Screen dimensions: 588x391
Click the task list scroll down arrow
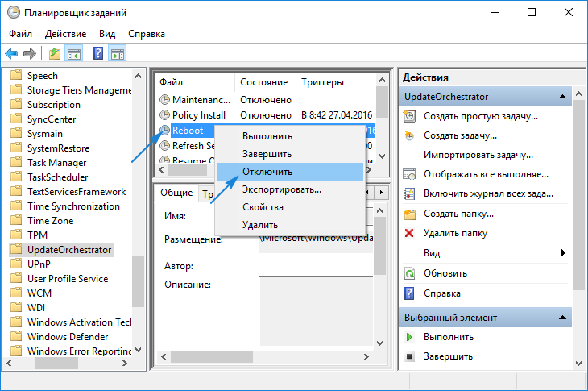click(382, 156)
